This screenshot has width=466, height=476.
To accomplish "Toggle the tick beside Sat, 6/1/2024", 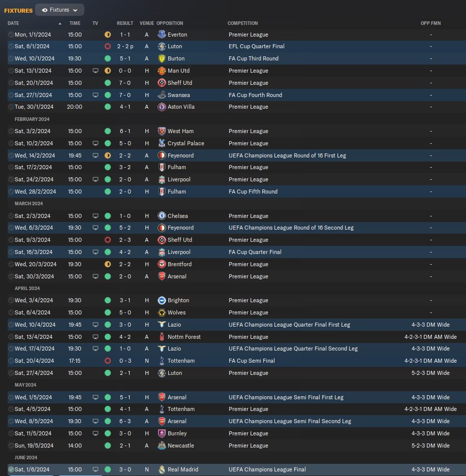I will (x=11, y=46).
